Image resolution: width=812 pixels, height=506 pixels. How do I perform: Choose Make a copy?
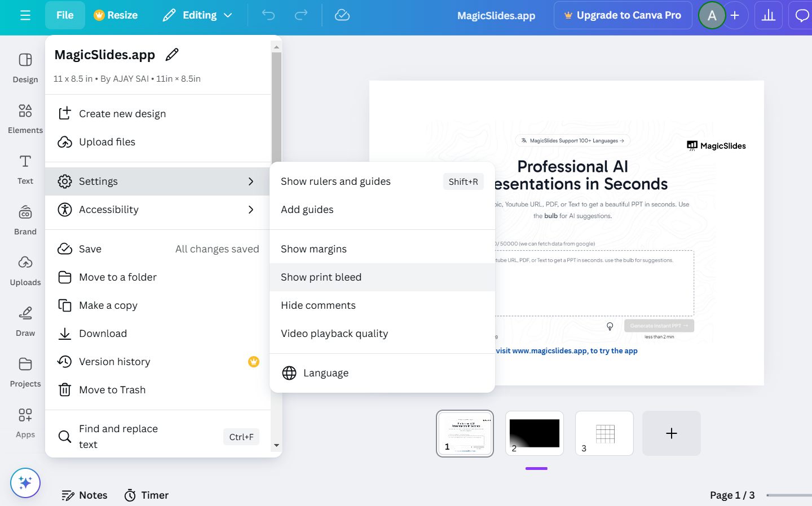[158, 305]
